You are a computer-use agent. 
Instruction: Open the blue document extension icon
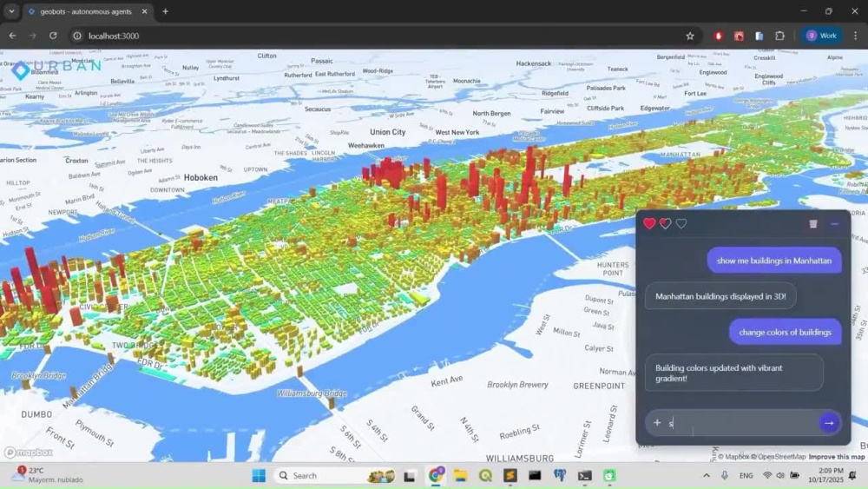click(x=759, y=36)
